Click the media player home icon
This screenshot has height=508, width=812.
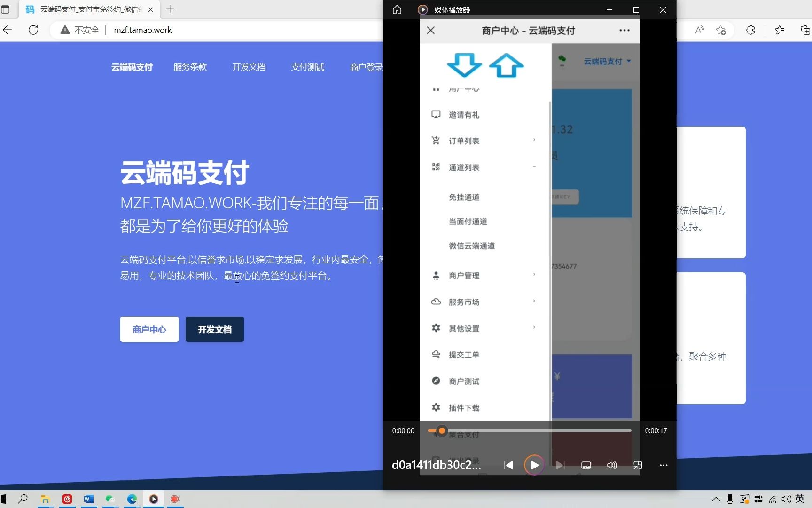[x=397, y=10]
